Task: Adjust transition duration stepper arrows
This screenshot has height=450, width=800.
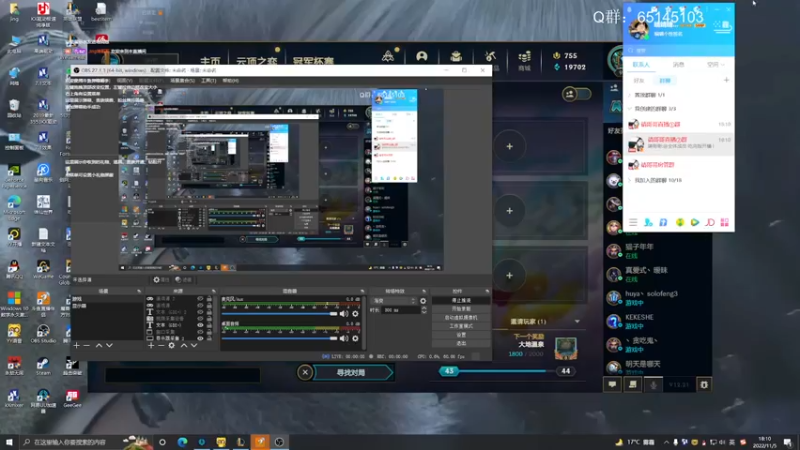Action: pos(423,310)
